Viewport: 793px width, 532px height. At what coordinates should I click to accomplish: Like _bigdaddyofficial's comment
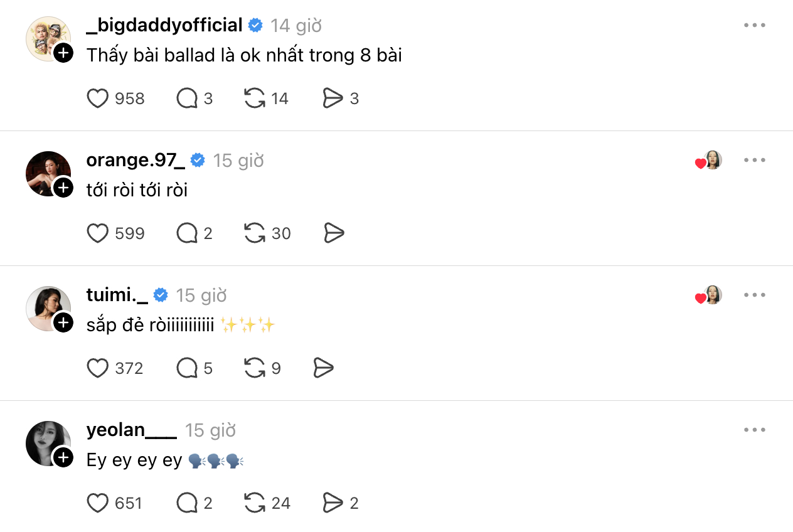(98, 98)
